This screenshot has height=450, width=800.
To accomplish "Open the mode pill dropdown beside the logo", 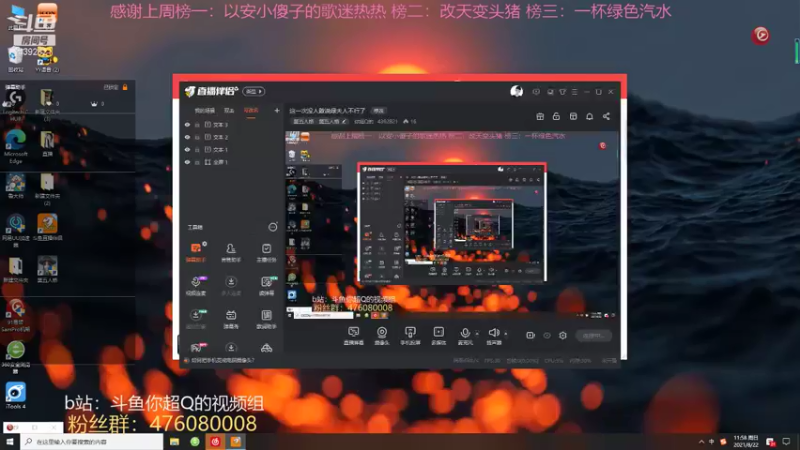I will (254, 91).
